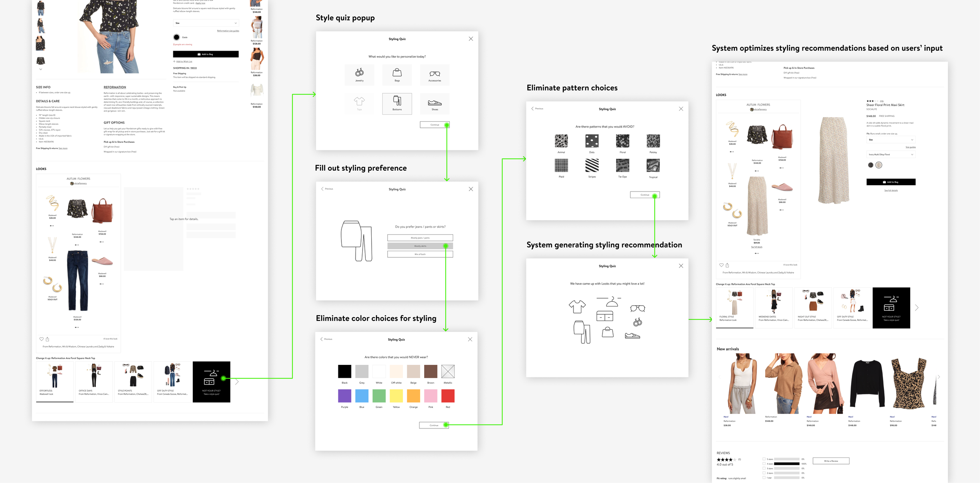Open the Ivory Multi Ditsy Floral dropdown

[x=891, y=155]
